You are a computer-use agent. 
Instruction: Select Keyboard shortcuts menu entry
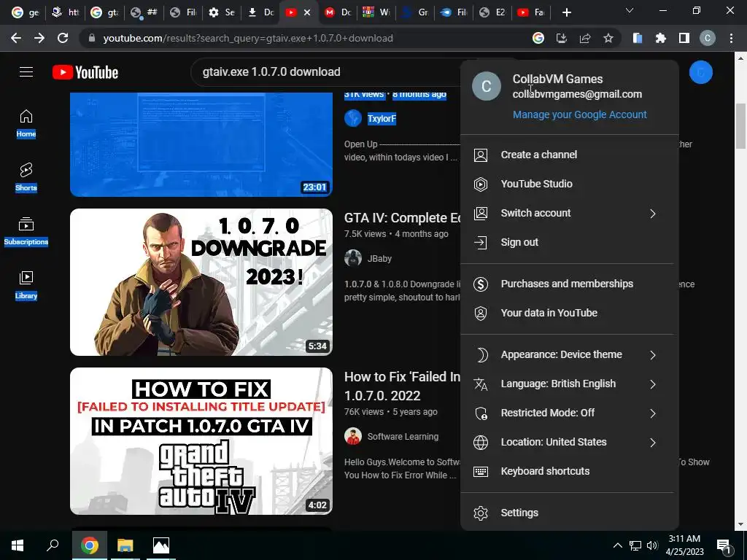569,472
